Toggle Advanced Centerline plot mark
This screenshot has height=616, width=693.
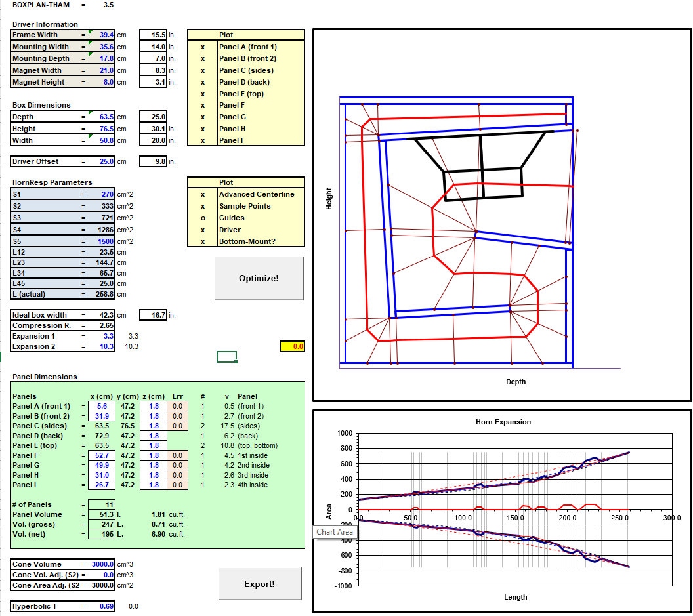pyautogui.click(x=203, y=194)
